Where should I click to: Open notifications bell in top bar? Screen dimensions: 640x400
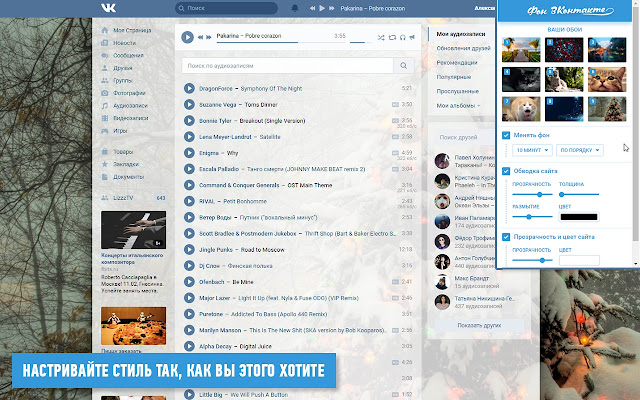[x=295, y=8]
